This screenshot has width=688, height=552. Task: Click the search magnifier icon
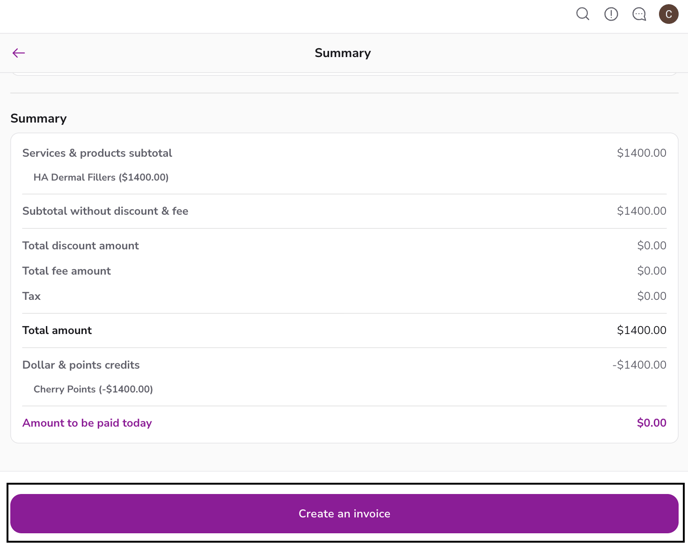(x=582, y=14)
